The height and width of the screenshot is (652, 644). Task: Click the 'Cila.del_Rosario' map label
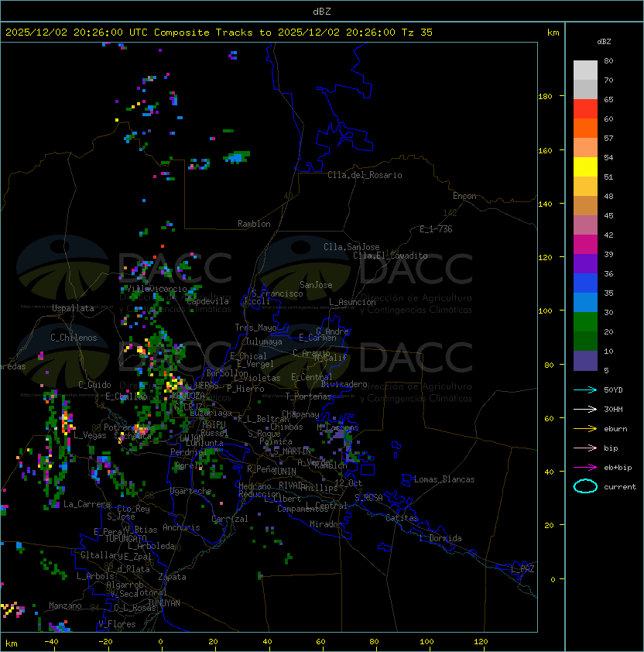pos(365,175)
